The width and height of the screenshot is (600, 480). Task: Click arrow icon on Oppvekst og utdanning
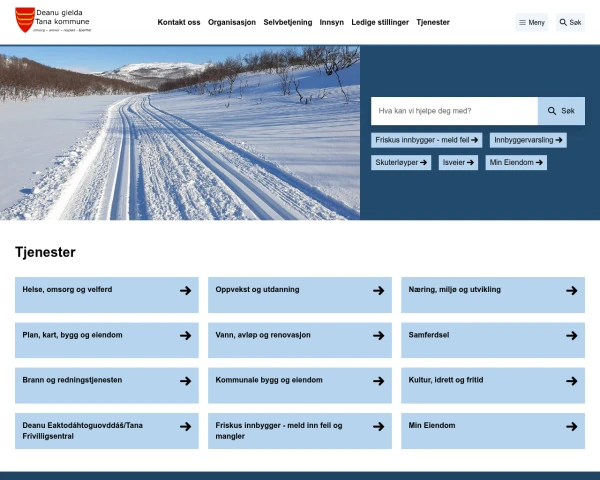coord(379,291)
